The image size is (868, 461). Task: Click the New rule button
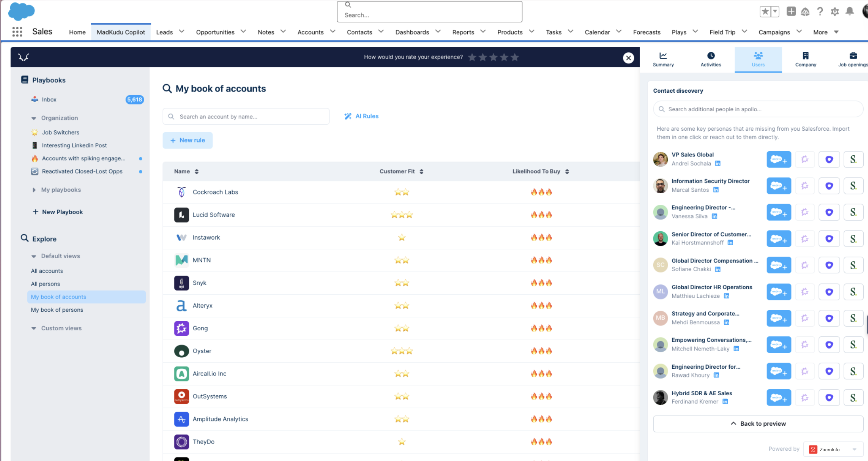(187, 140)
